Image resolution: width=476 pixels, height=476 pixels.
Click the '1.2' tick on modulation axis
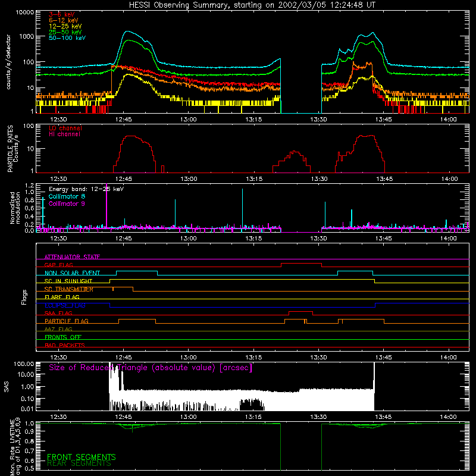click(29, 186)
